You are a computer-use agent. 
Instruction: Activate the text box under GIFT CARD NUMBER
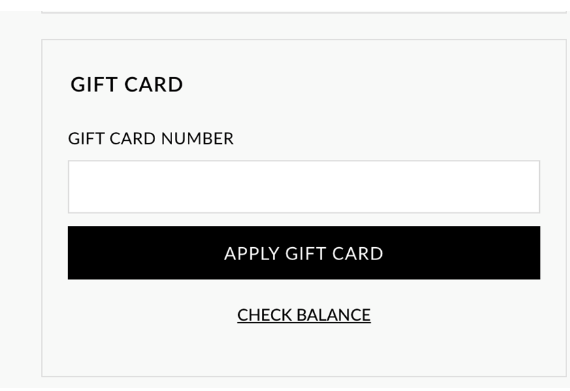coord(304,186)
